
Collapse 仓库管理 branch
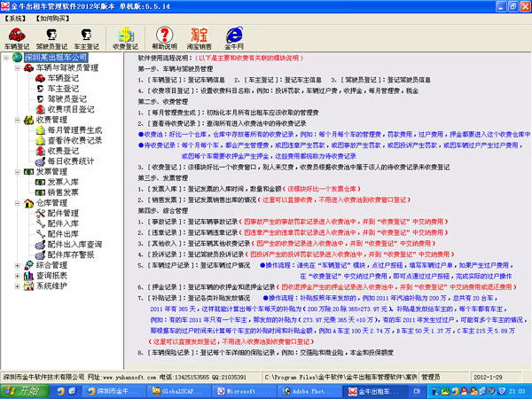click(18, 203)
